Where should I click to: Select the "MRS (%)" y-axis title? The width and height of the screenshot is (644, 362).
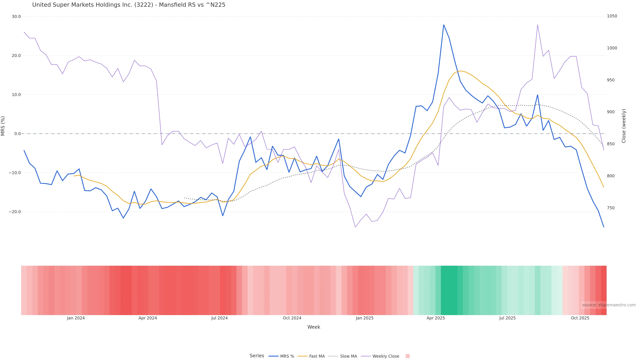(x=3, y=126)
